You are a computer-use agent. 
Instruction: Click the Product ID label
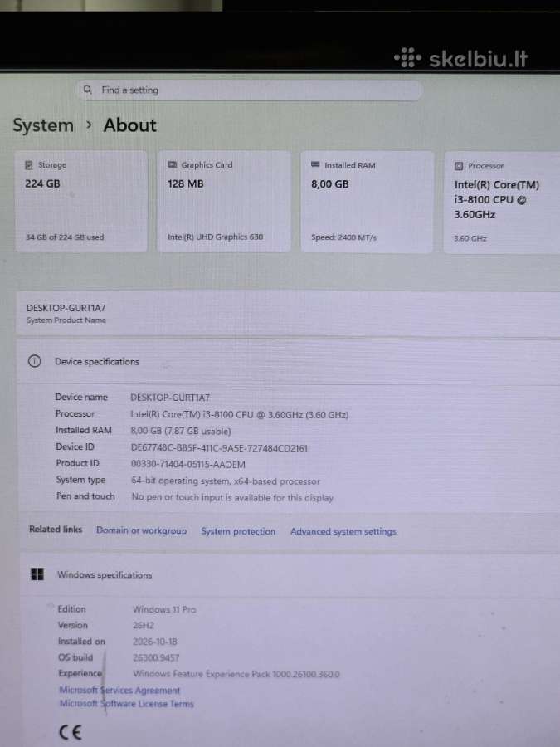(x=77, y=463)
